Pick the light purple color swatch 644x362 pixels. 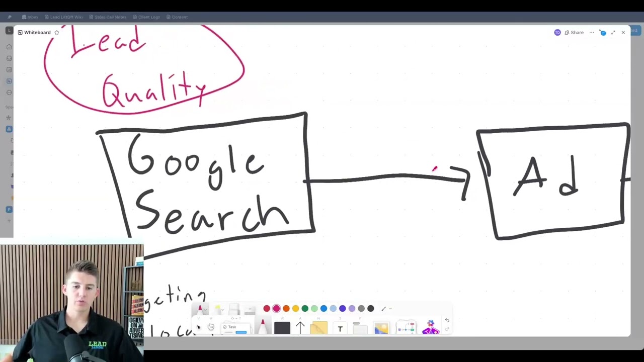352,309
